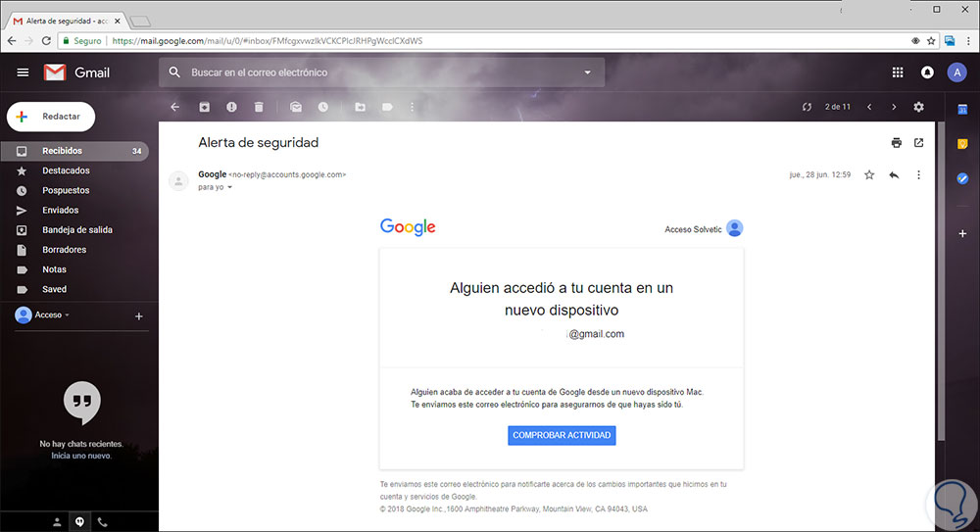The width and height of the screenshot is (980, 532).
Task: Print this email
Action: pyautogui.click(x=897, y=142)
